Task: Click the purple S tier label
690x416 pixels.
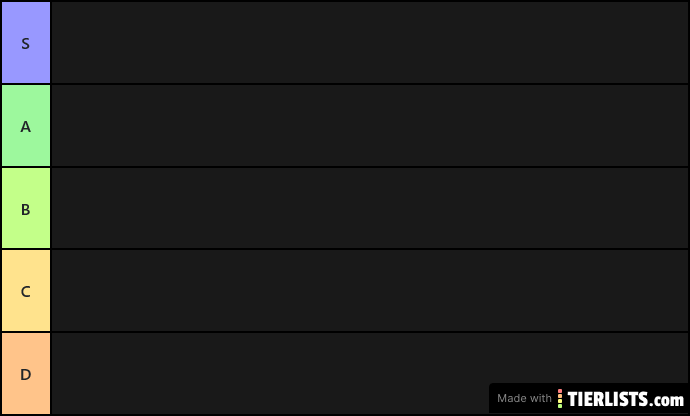Action: [x=26, y=43]
